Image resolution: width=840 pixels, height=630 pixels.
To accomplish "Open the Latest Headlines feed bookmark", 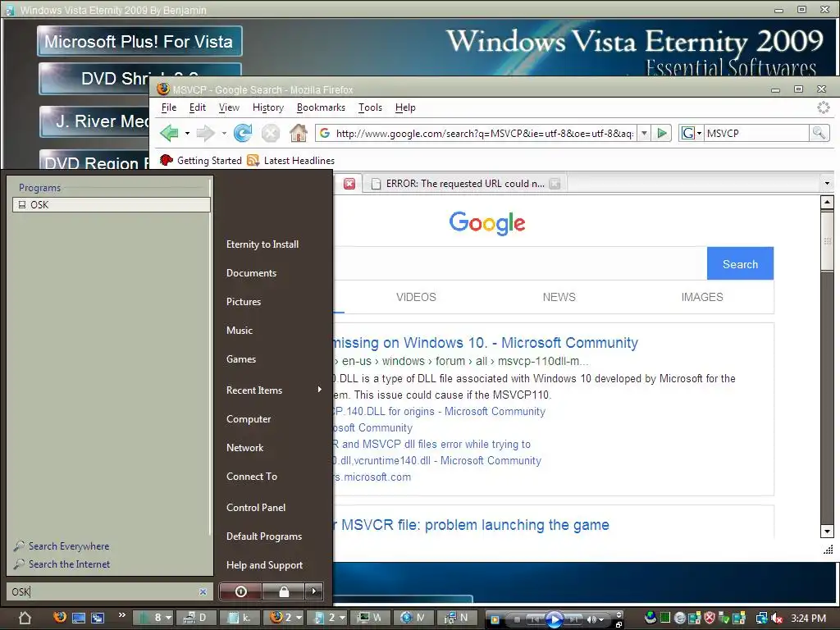I will pos(291,160).
